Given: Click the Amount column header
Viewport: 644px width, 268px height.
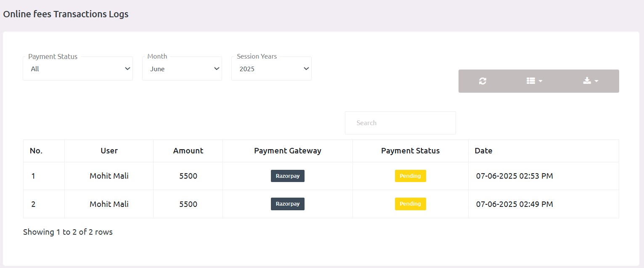Looking at the screenshot, I should tap(188, 151).
